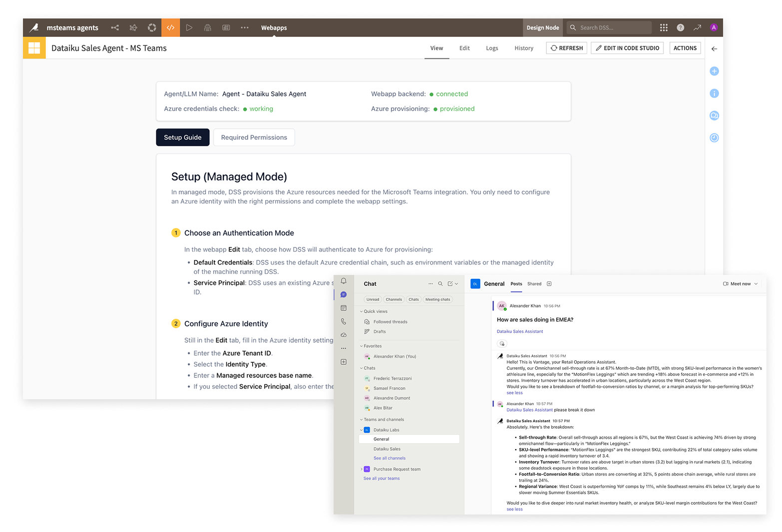Image resolution: width=782 pixels, height=532 pixels.
Task: Open the new chat dropdown chevron
Action: point(456,283)
